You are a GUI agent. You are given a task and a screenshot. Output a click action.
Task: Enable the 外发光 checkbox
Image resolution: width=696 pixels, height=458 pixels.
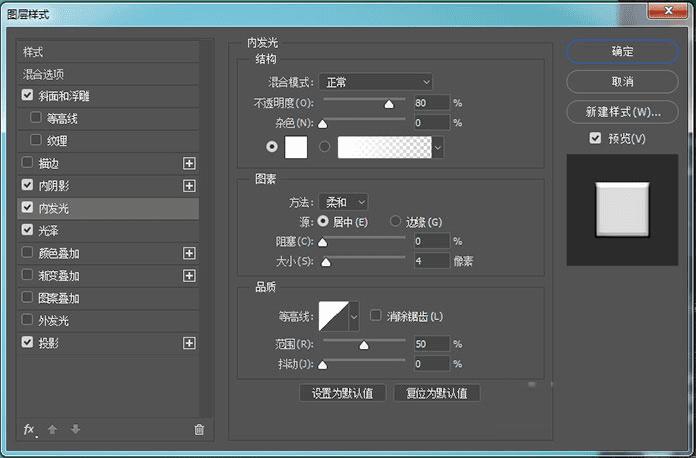(28, 319)
